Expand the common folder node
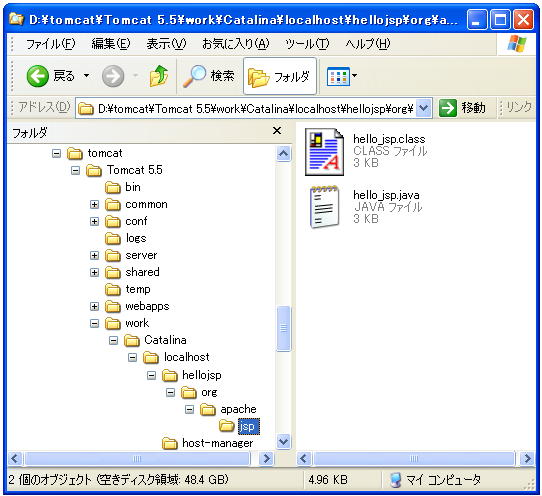This screenshot has width=542, height=496. click(x=94, y=205)
